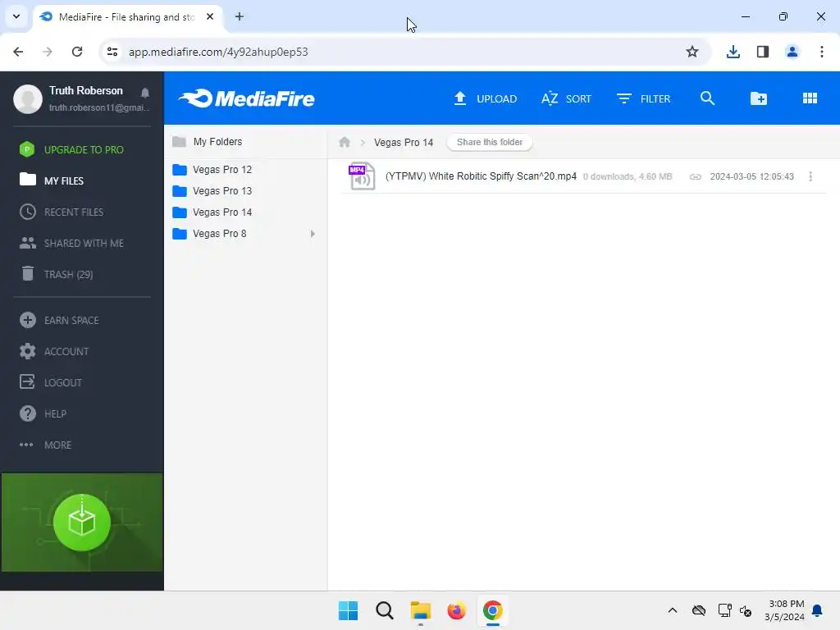Open Account settings
The width and height of the screenshot is (840, 630).
(x=54, y=351)
